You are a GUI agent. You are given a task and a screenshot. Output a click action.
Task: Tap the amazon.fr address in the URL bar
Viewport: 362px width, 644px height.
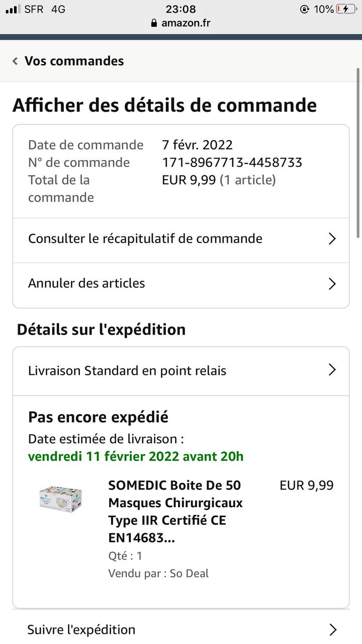coord(186,23)
